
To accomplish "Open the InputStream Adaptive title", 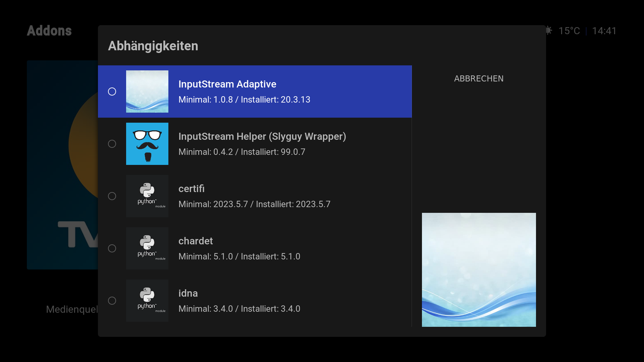I will 227,84.
